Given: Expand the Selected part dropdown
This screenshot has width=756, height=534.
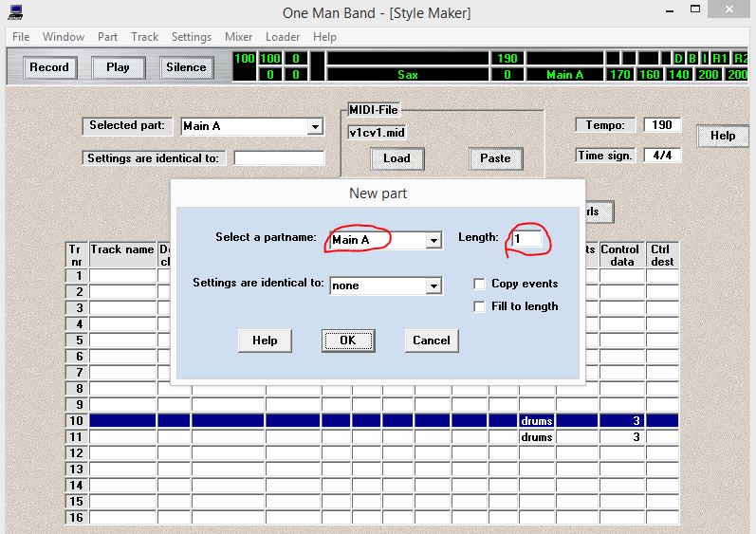Looking at the screenshot, I should tap(315, 127).
